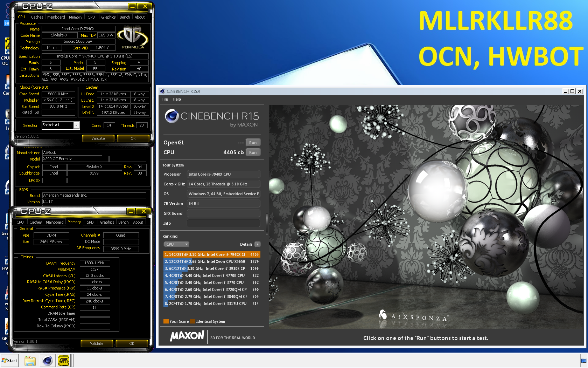Open the File Explorer taskbar icon
The width and height of the screenshot is (588, 368).
point(30,361)
